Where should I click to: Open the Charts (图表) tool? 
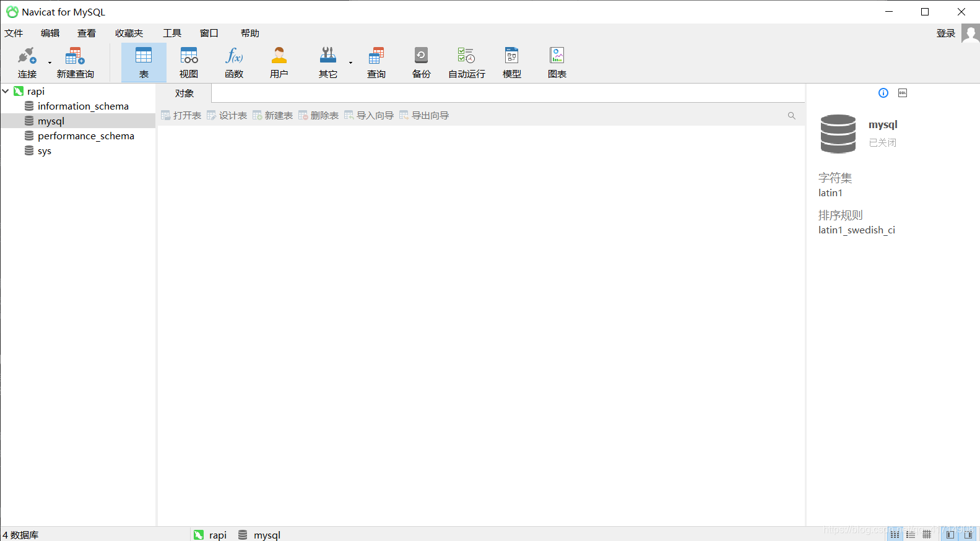557,63
